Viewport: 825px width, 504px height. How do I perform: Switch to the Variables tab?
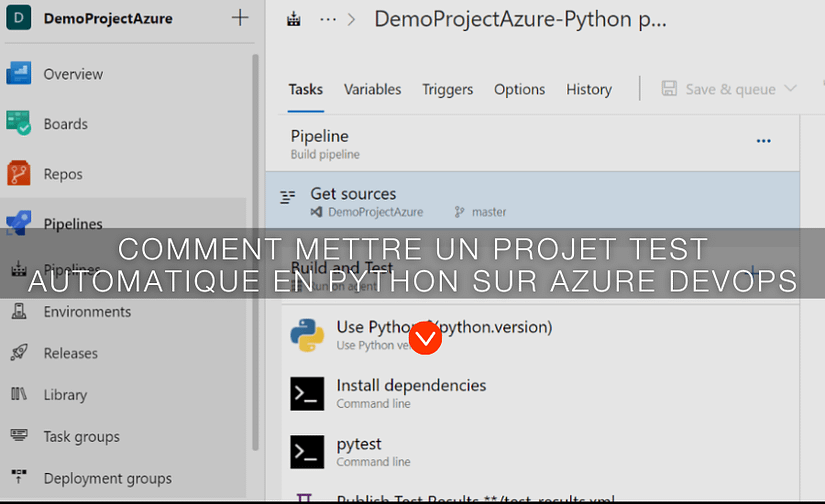coord(373,89)
